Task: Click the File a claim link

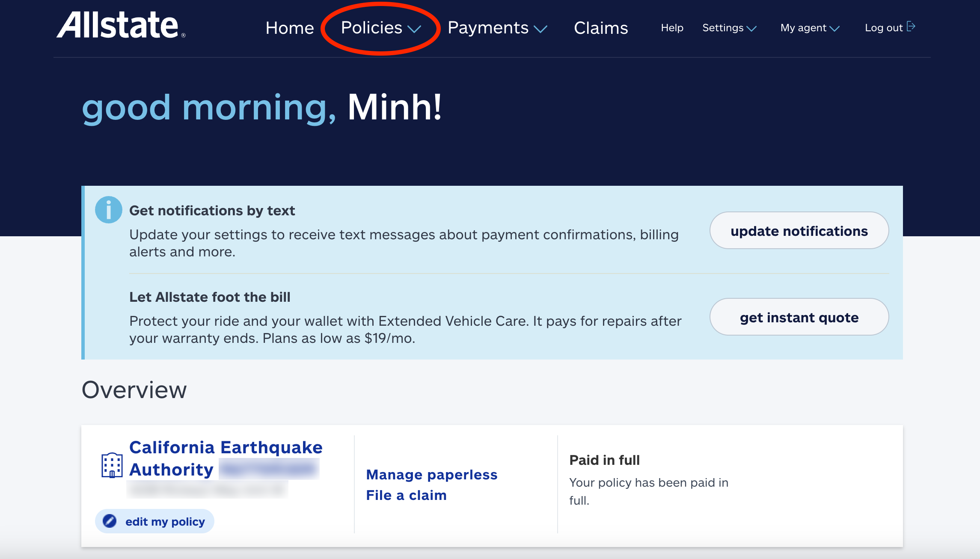Action: (x=406, y=495)
